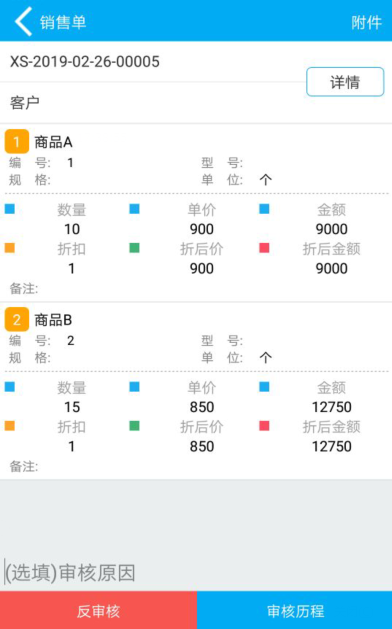Tap blue square beside 商品A 单价
The image size is (392, 629).
coord(134,209)
